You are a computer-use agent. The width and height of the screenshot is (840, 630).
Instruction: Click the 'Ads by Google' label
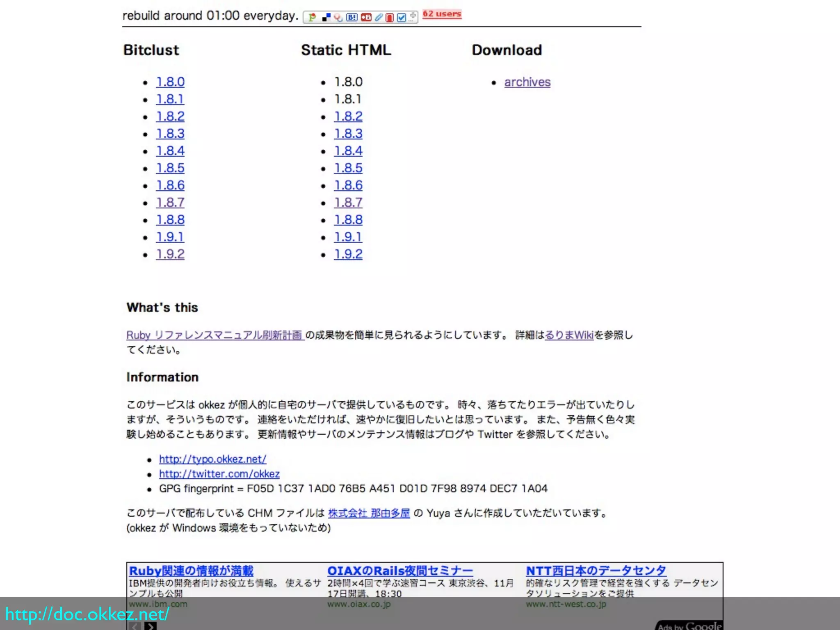pyautogui.click(x=689, y=626)
